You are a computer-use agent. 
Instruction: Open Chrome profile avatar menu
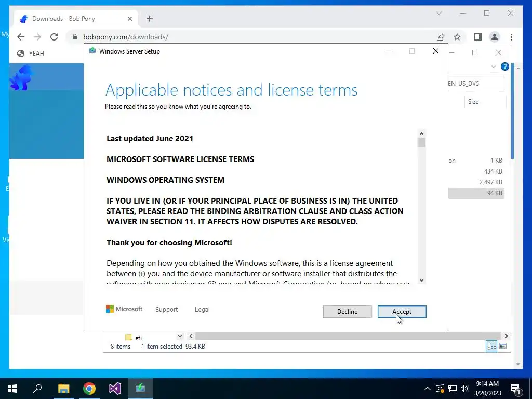click(x=495, y=37)
